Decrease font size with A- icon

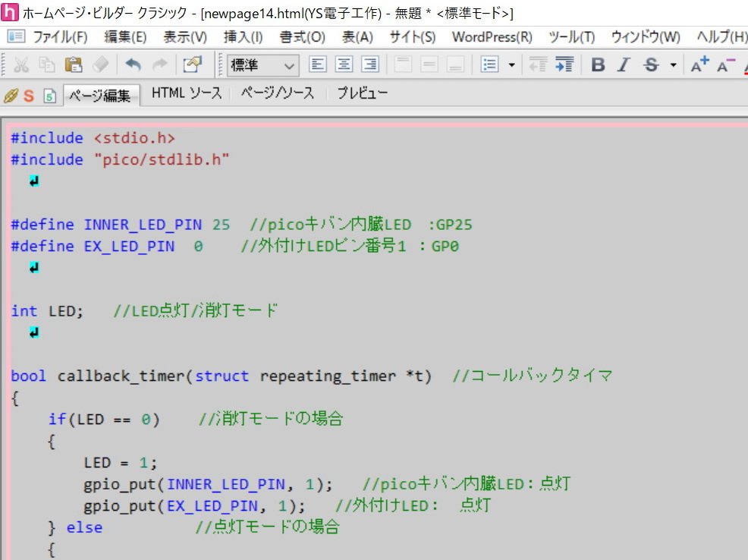point(726,65)
